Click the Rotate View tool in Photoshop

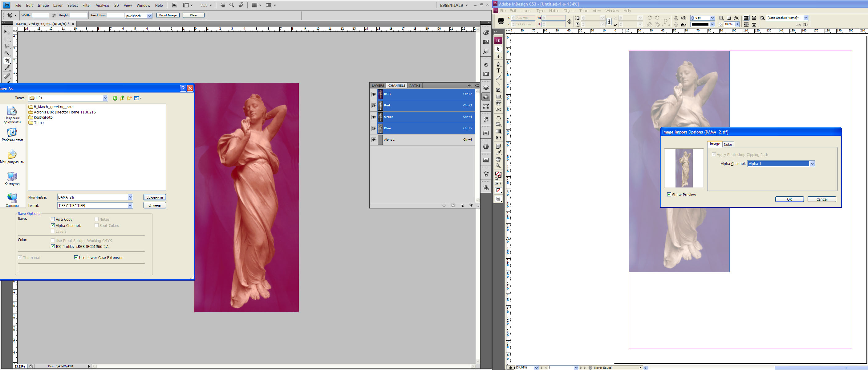tap(241, 5)
